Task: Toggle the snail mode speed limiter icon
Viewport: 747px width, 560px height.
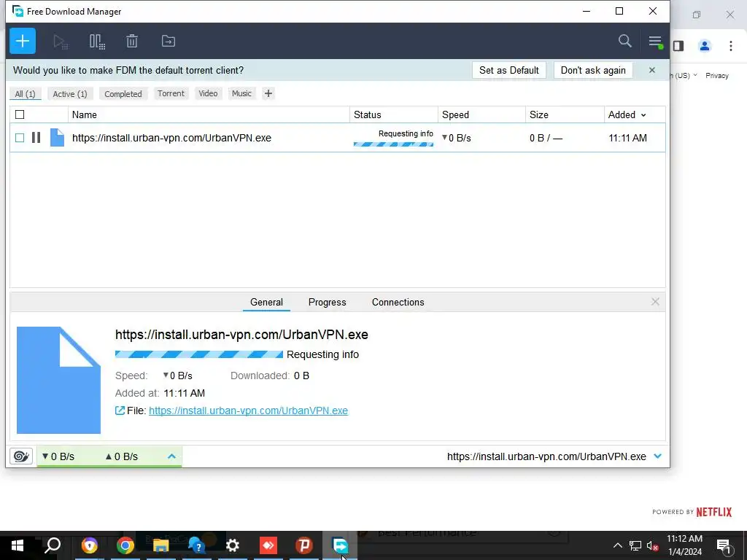Action: (x=21, y=456)
